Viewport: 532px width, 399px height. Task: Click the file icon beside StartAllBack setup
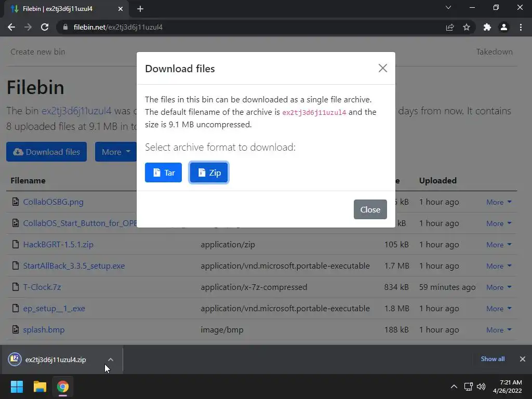click(x=15, y=265)
